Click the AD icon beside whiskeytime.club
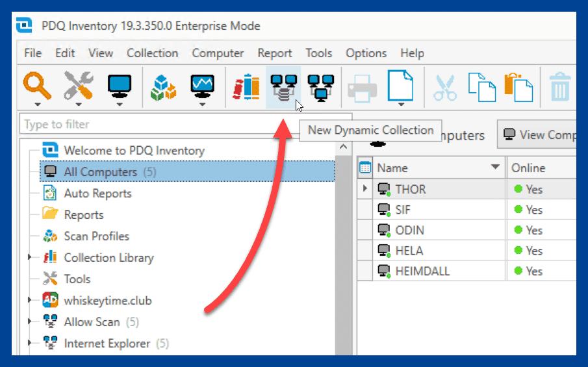 (50, 300)
